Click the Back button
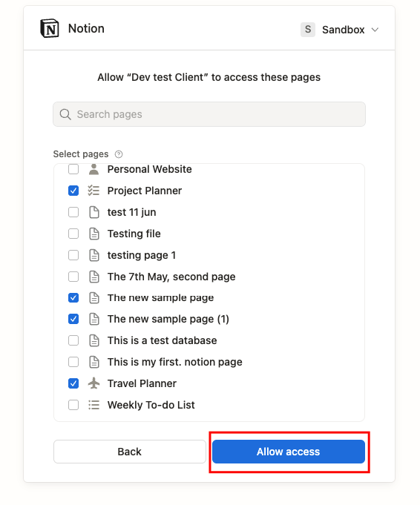 [130, 452]
